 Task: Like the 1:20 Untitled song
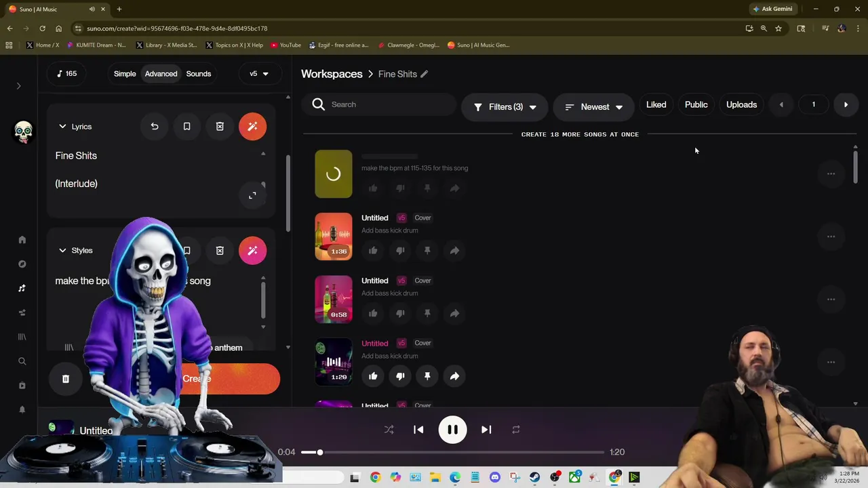[x=373, y=376]
